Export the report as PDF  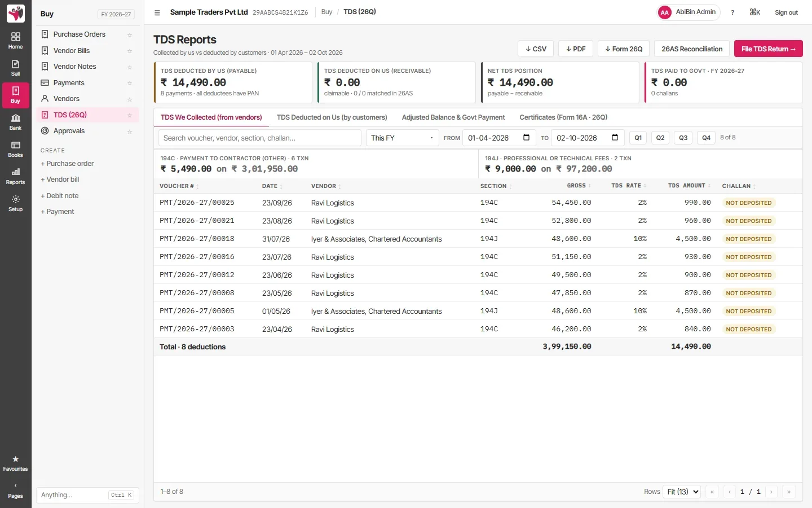[x=576, y=49]
